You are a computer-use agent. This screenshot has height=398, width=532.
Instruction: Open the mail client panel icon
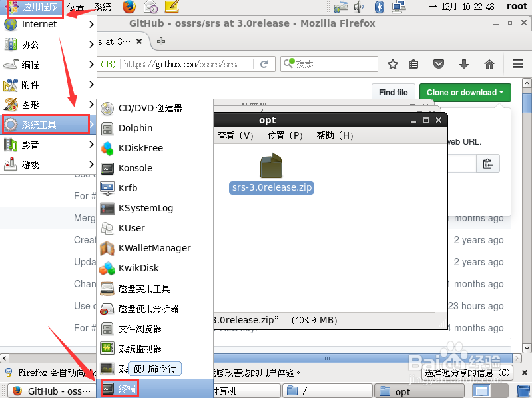[x=150, y=7]
